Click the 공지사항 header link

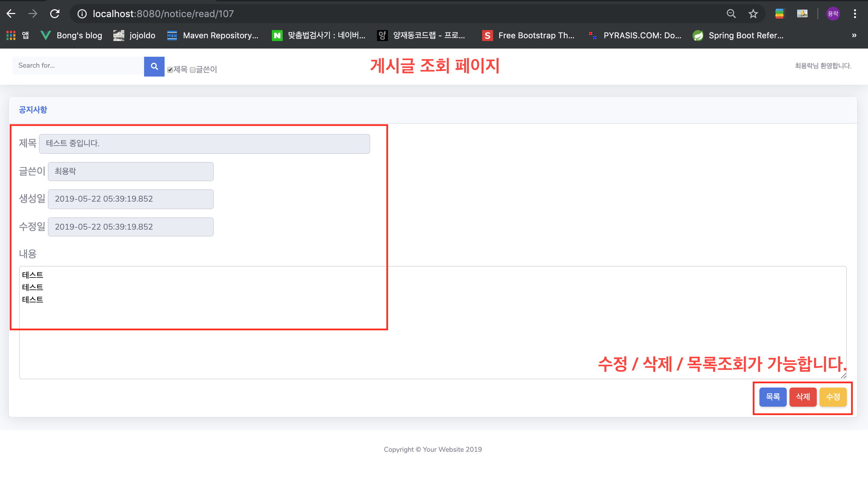(x=33, y=110)
